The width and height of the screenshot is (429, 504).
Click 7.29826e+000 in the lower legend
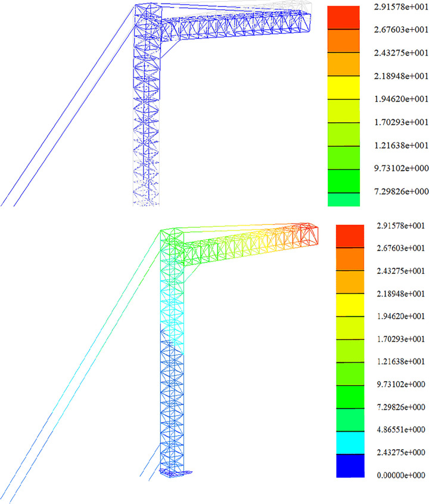point(401,407)
